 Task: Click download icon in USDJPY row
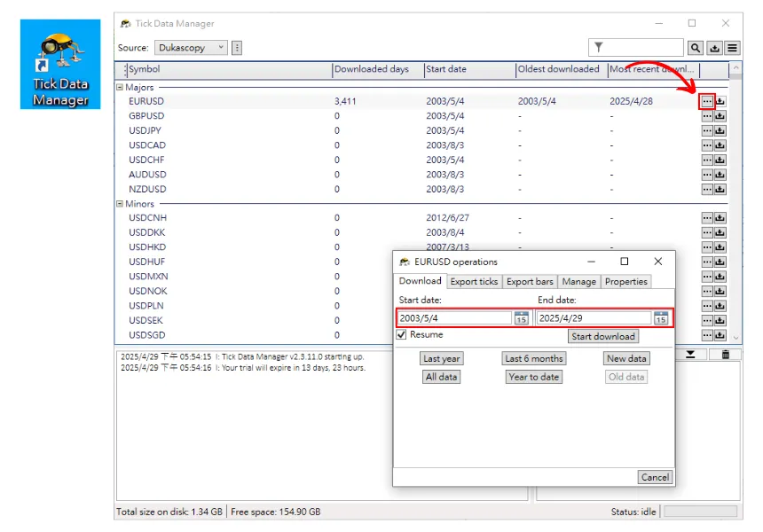[720, 131]
